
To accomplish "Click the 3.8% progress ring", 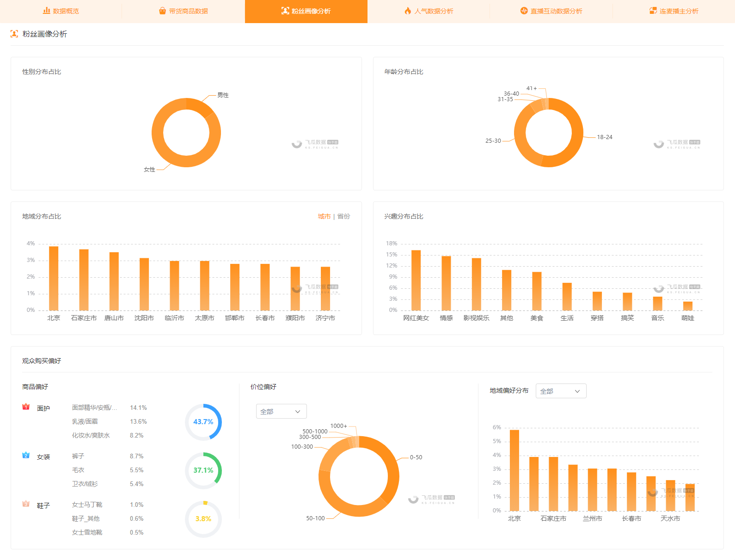I will click(x=203, y=519).
